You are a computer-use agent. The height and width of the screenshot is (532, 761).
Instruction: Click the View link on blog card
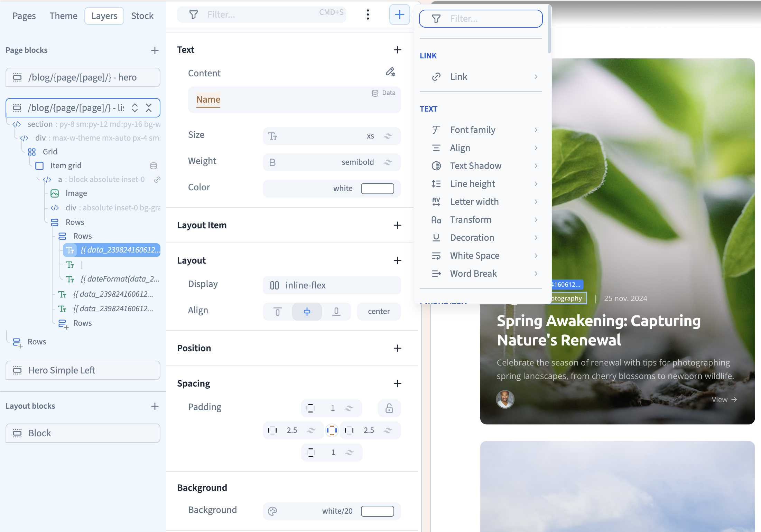pos(724,400)
